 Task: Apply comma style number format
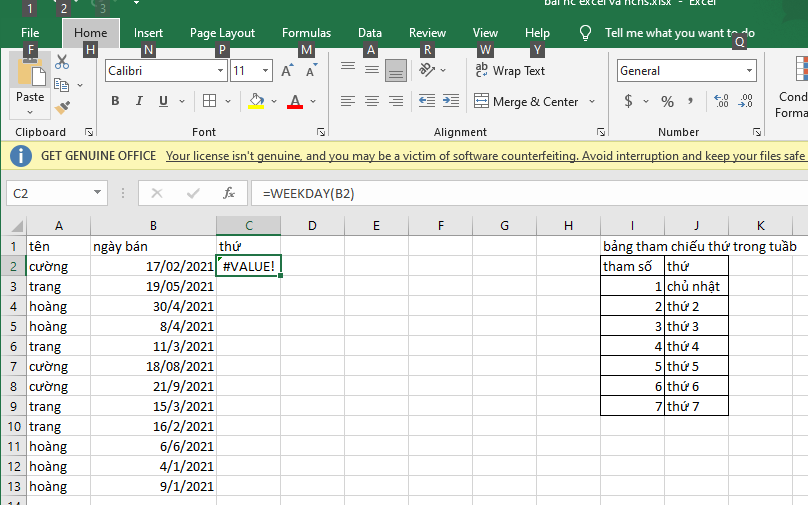pyautogui.click(x=691, y=102)
